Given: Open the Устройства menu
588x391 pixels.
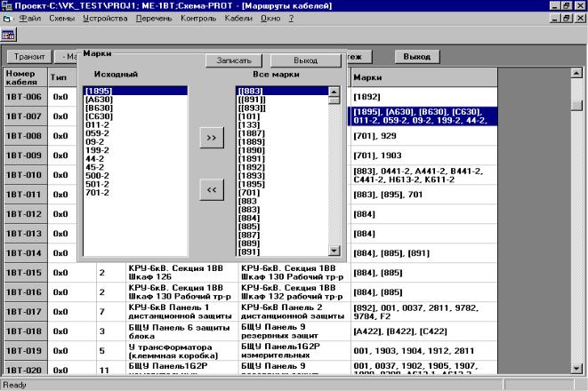Looking at the screenshot, I should pos(104,18).
